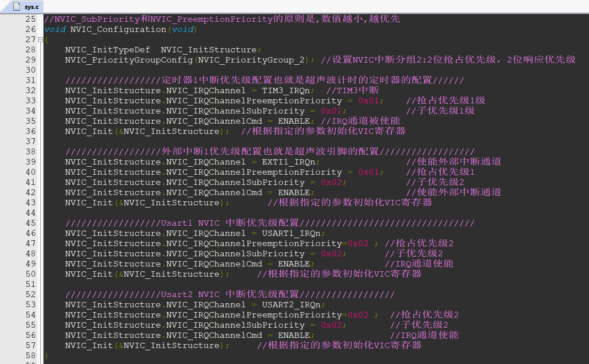Image resolution: width=589 pixels, height=364 pixels.
Task: Click the Usart2 NVIC comment header line
Action: pyautogui.click(x=230, y=294)
